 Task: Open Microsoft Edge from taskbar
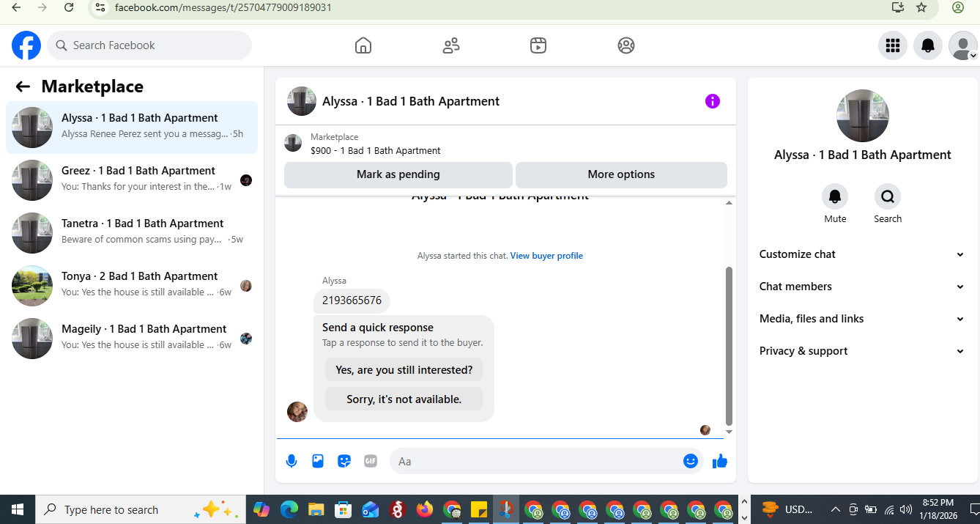(289, 509)
